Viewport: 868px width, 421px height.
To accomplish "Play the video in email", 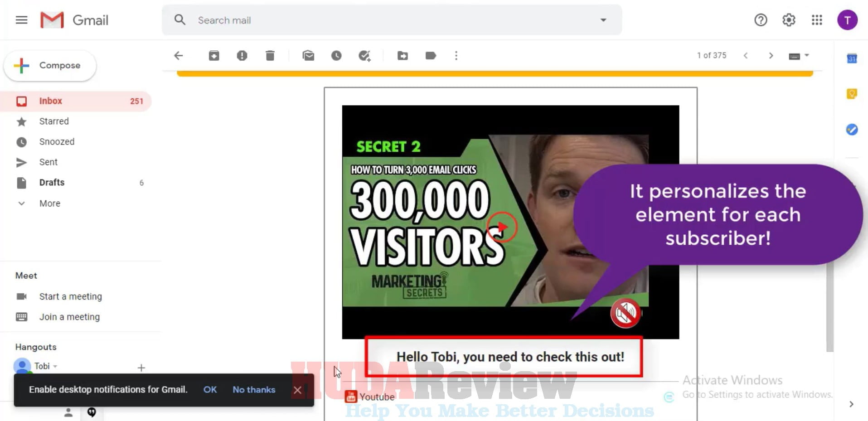I will 502,227.
